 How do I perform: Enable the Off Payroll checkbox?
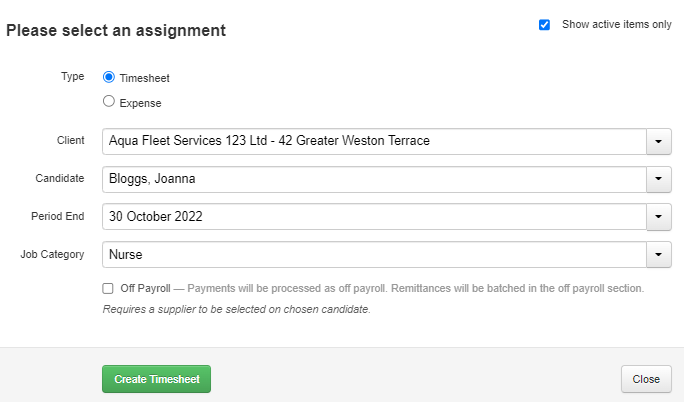coord(108,288)
